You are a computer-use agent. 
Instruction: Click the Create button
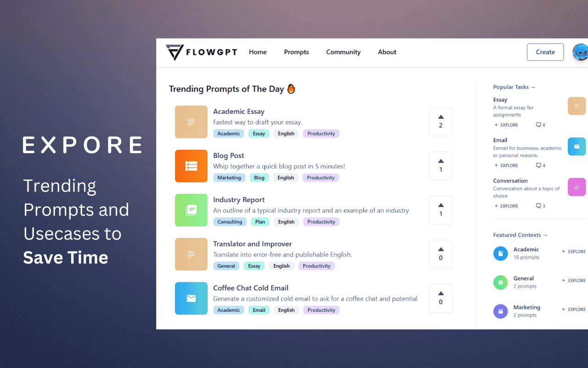click(545, 52)
